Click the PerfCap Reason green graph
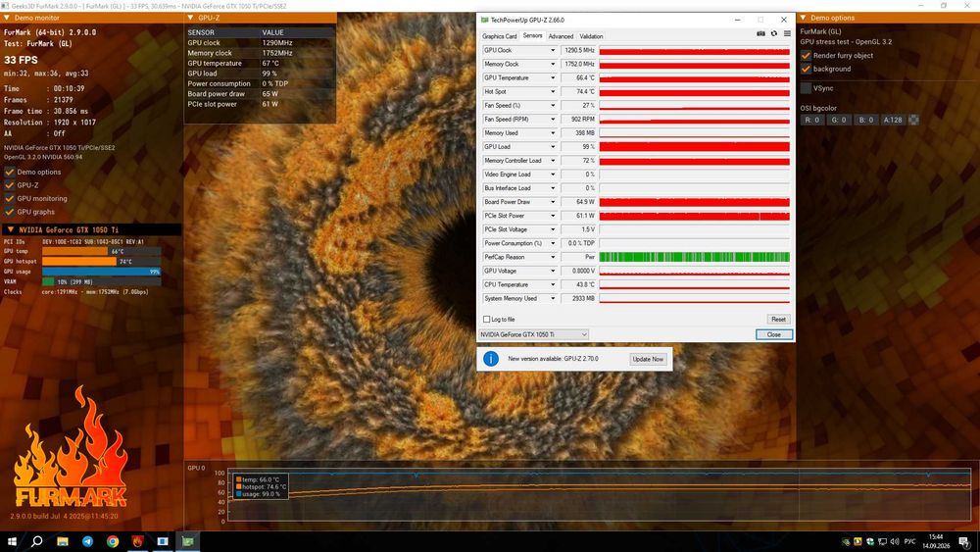Viewport: 980px width, 552px height. (x=695, y=257)
